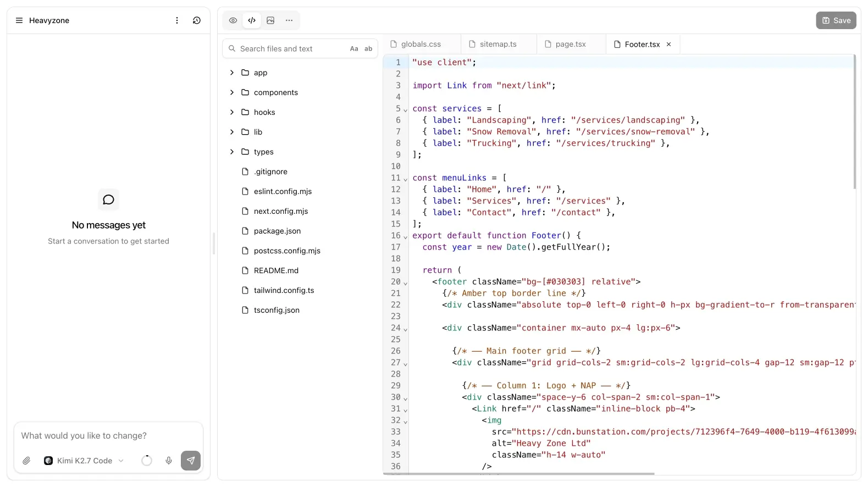Expand the types folder chevron
This screenshot has width=868, height=487.
[x=232, y=152]
